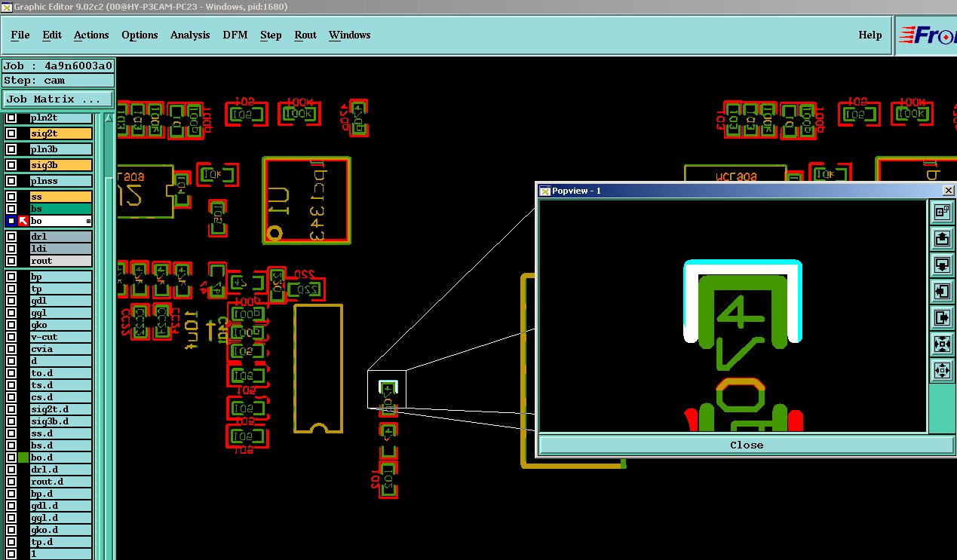This screenshot has height=560, width=957.
Task: Select layer name sig3b.d
Action: click(60, 421)
